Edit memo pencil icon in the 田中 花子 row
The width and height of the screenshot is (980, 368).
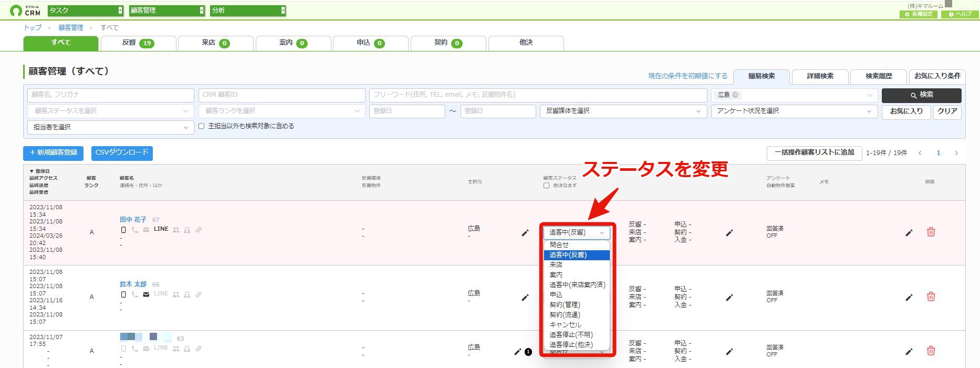909,232
